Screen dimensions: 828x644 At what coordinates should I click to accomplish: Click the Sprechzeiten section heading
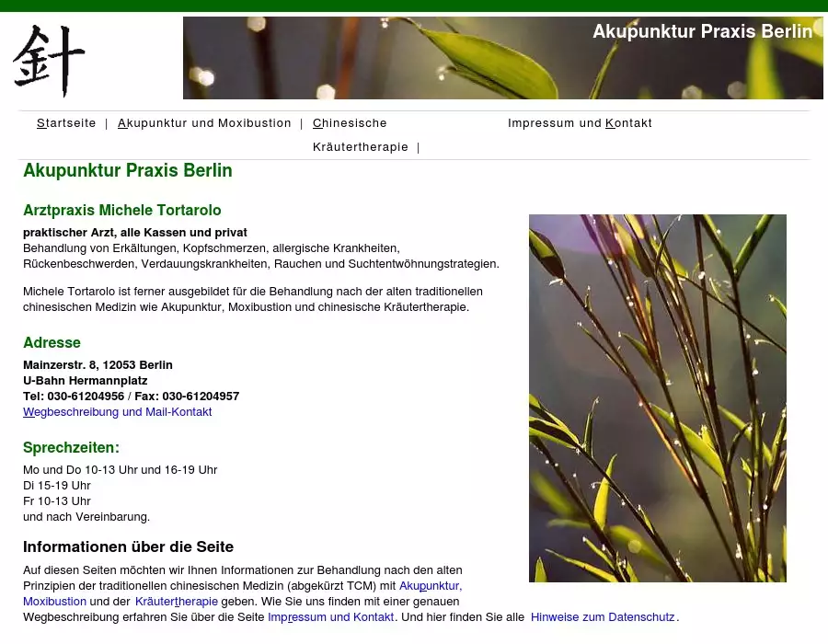[71, 448]
